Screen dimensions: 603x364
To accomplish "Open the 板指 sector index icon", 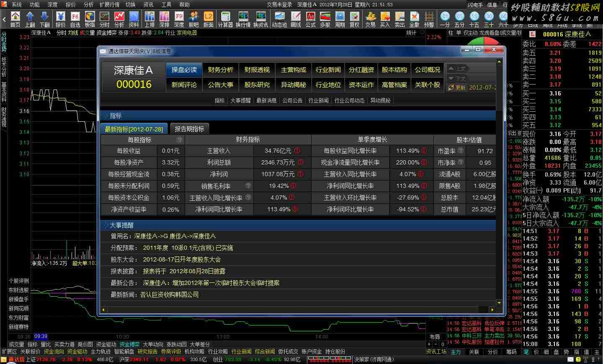I will 90,19.
